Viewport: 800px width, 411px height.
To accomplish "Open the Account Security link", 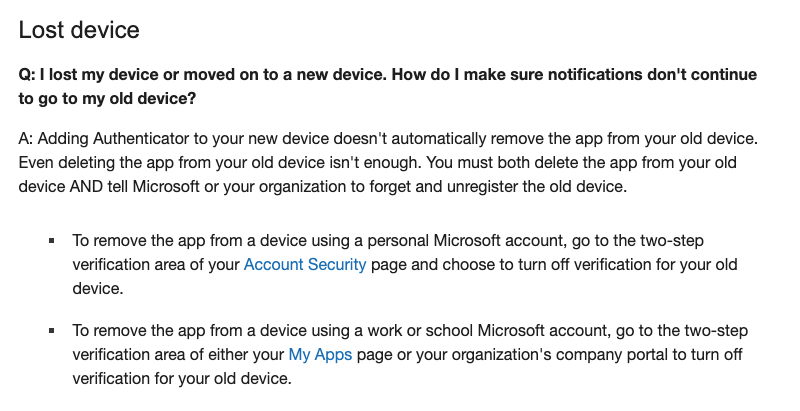I will click(x=305, y=265).
